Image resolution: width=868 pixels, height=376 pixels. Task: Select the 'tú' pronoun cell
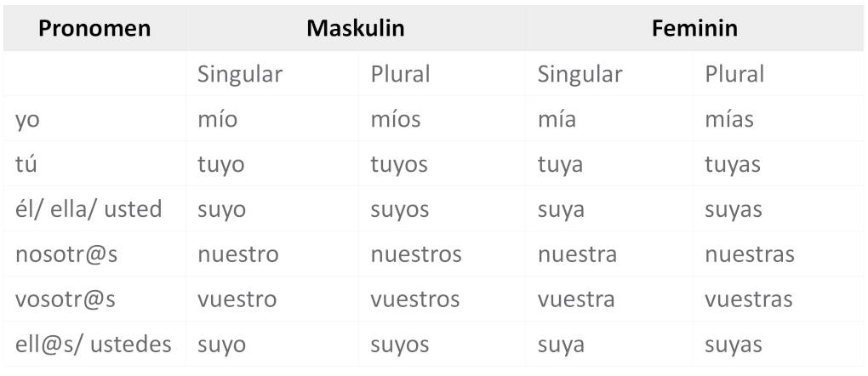click(x=26, y=164)
